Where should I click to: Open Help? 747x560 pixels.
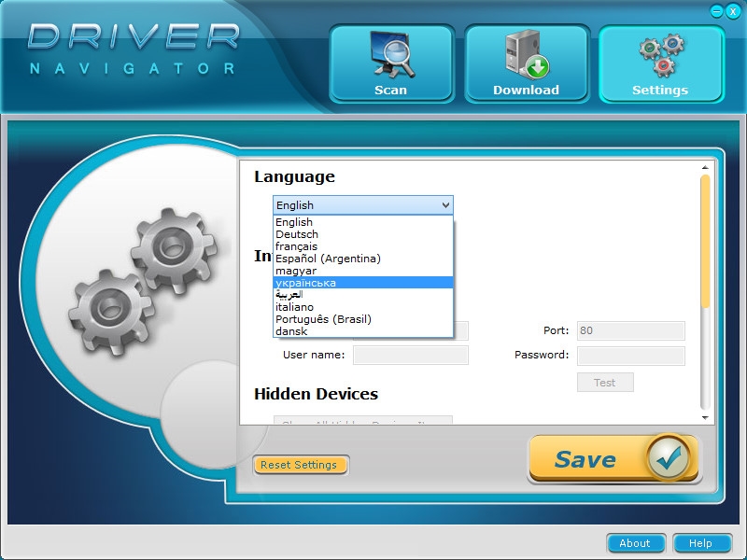coord(701,543)
